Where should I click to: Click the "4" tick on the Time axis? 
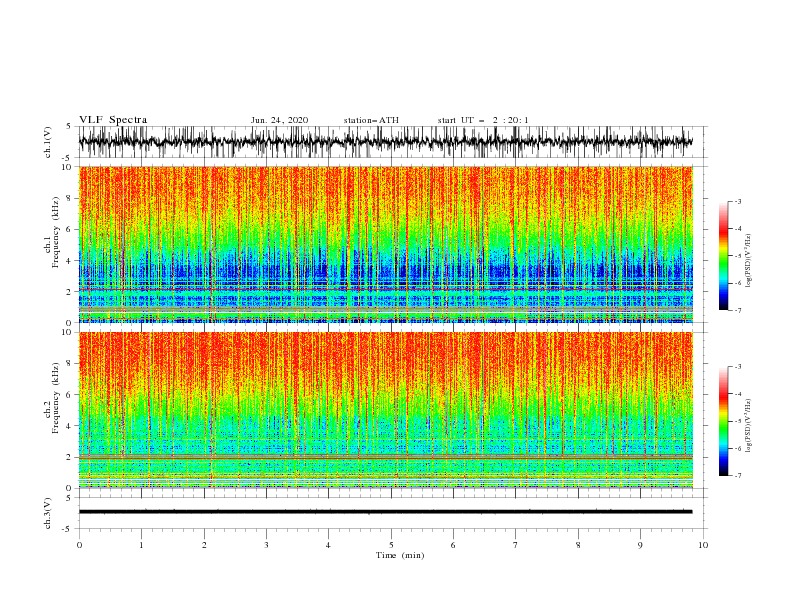[x=328, y=545]
